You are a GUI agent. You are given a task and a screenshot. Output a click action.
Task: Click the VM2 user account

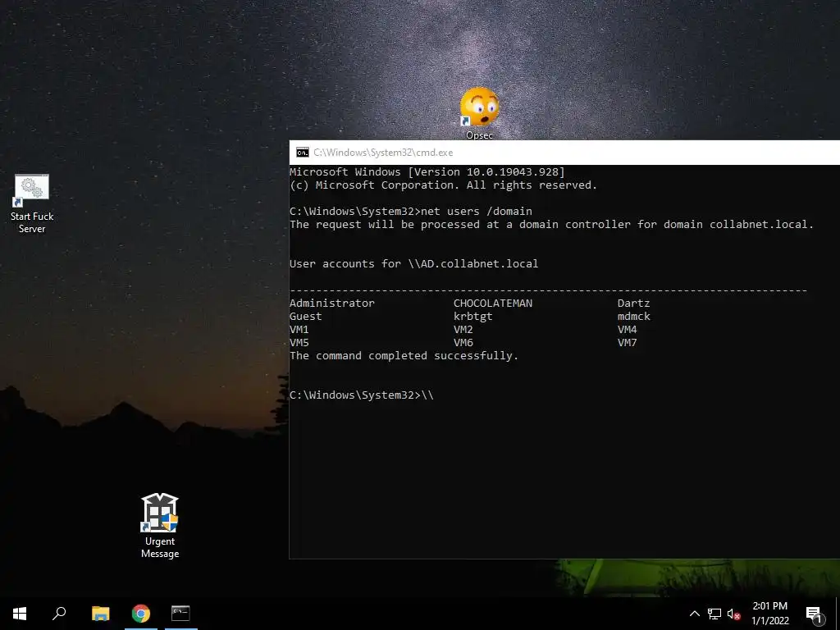coord(463,330)
